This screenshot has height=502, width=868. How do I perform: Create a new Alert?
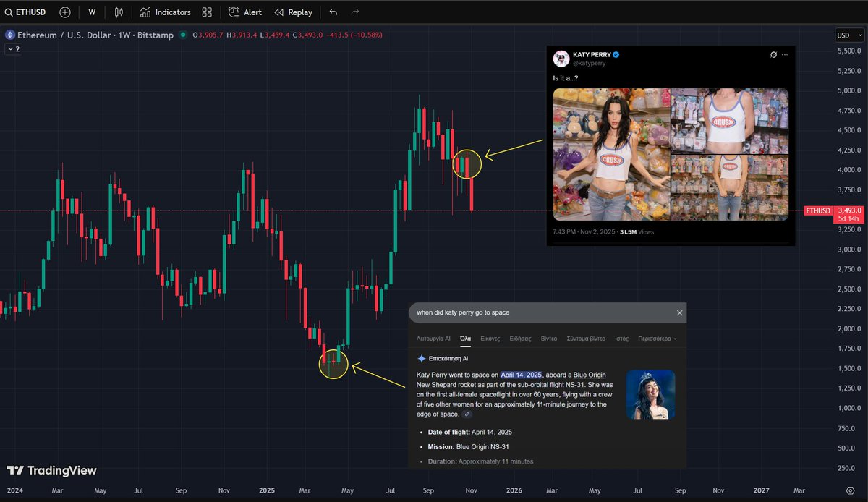pyautogui.click(x=245, y=12)
